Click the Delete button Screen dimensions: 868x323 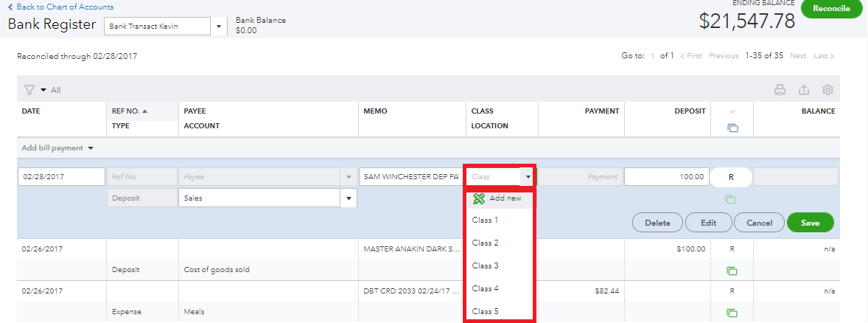(658, 223)
